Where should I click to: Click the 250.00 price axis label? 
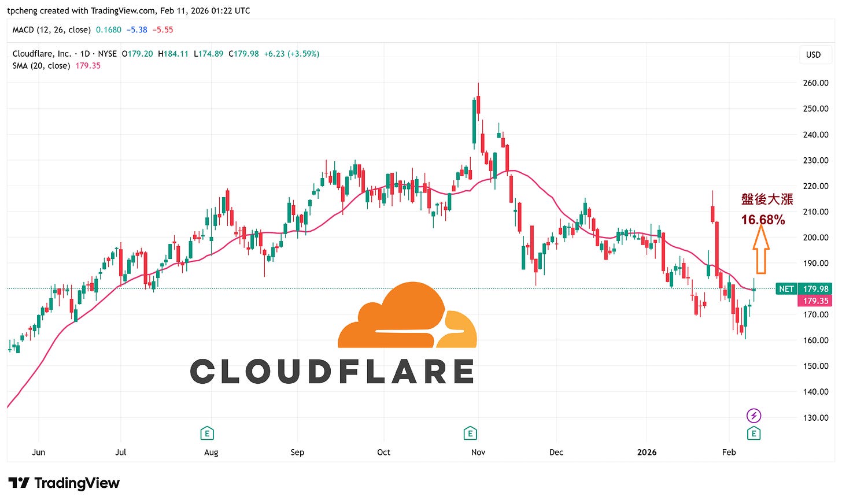click(815, 109)
